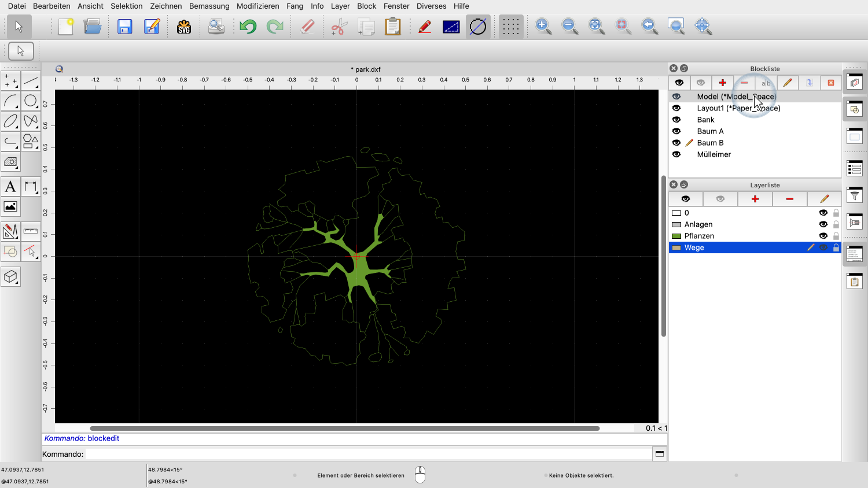Hide the Pflanzen layer via eye icon
This screenshot has width=868, height=488.
pos(823,236)
